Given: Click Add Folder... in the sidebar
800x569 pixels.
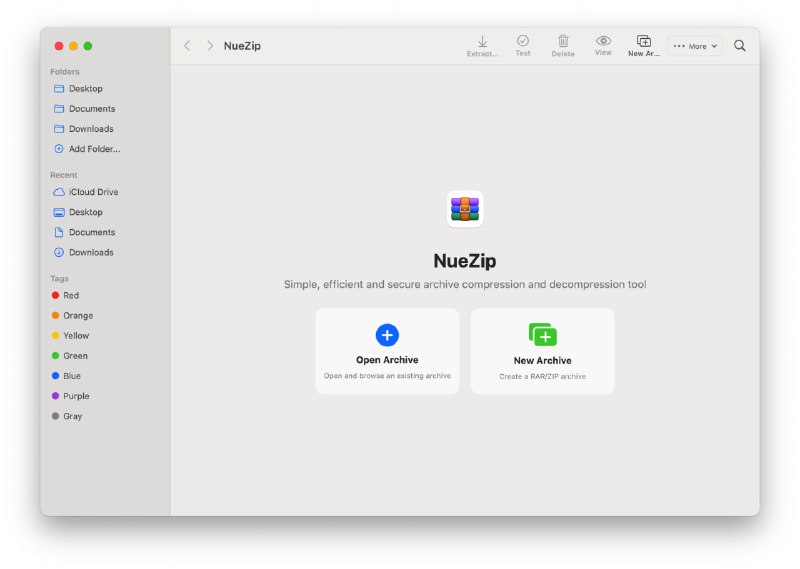Looking at the screenshot, I should 94,149.
